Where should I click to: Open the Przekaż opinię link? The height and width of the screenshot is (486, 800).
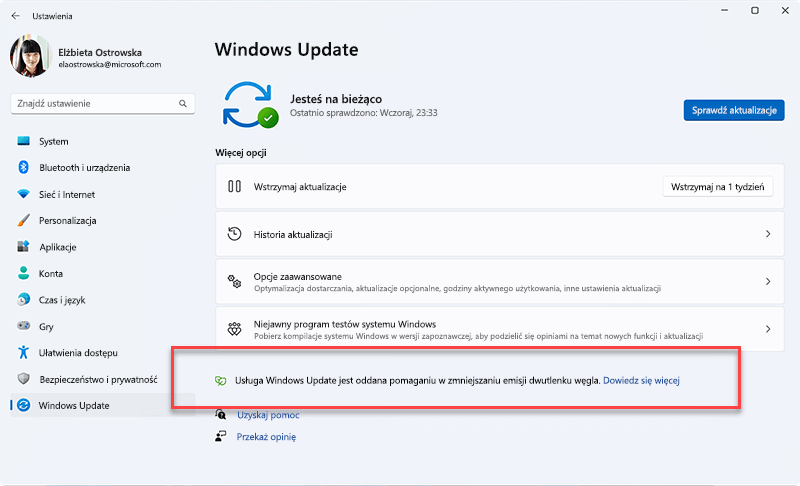[266, 437]
